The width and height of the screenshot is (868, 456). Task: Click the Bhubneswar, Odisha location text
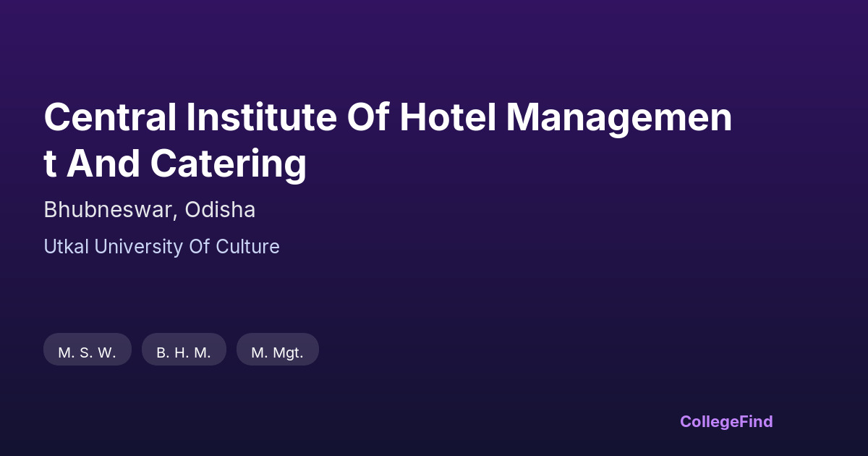(x=149, y=210)
